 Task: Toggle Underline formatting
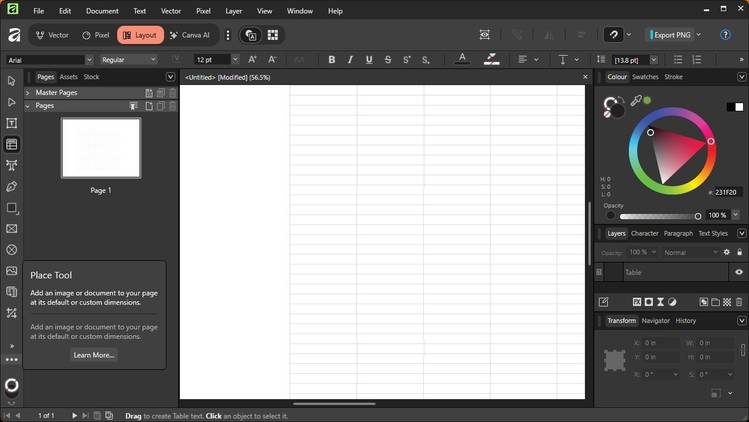[x=369, y=59]
